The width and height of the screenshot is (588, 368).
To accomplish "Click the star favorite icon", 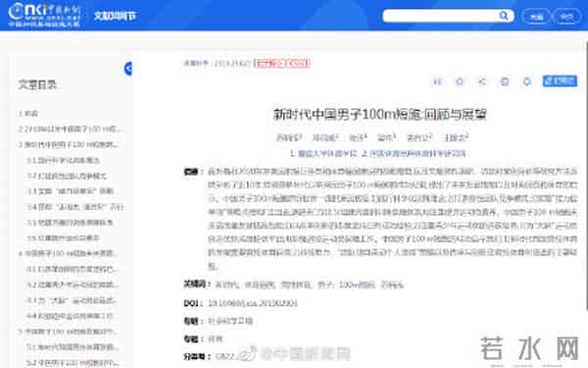I will 460,81.
